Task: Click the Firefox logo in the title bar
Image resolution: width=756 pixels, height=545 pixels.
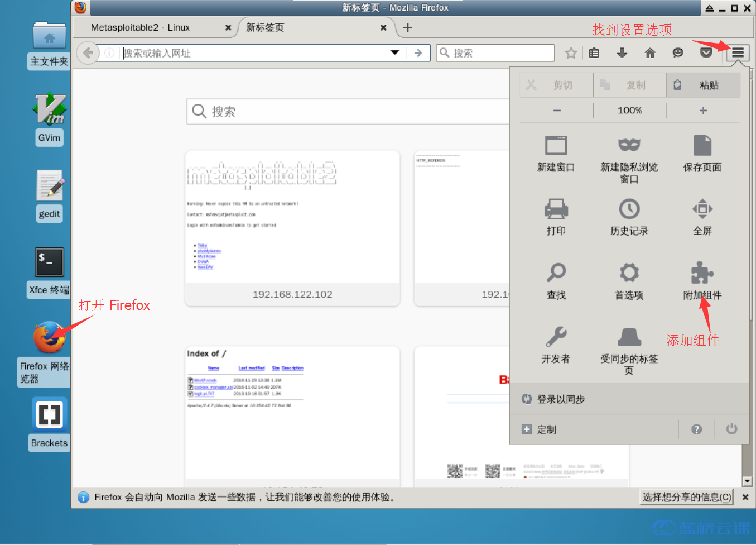Action: click(x=80, y=7)
